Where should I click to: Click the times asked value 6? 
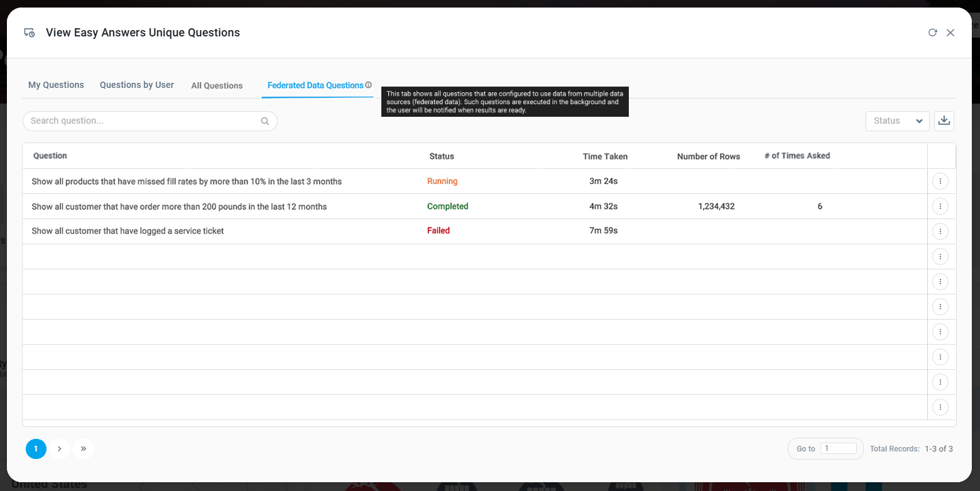pos(820,206)
